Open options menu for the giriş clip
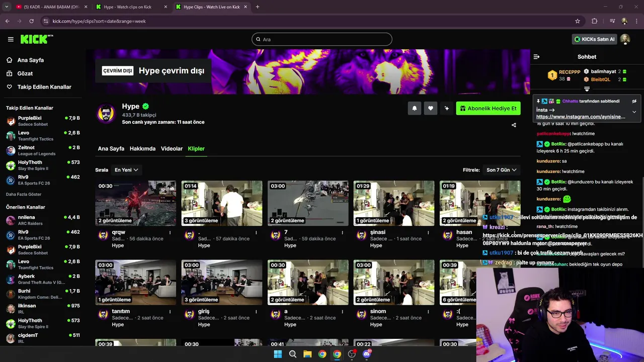This screenshot has height=362, width=644. click(x=256, y=311)
